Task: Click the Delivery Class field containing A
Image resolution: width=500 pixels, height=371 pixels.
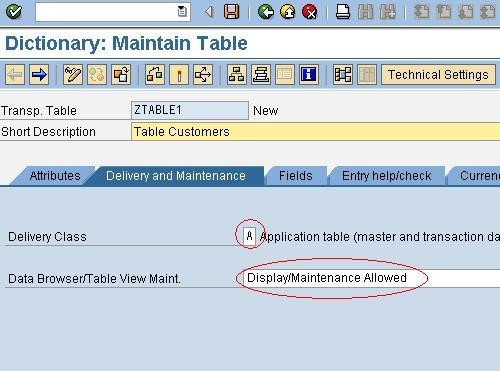Action: click(x=249, y=237)
